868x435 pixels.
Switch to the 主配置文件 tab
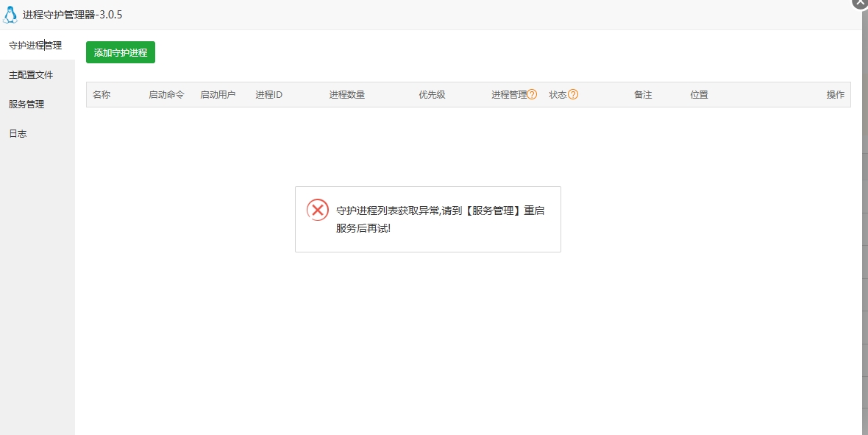coord(37,75)
